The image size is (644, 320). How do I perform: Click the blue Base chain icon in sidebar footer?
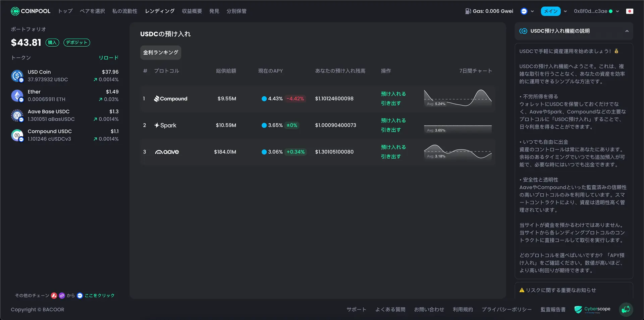(79, 295)
